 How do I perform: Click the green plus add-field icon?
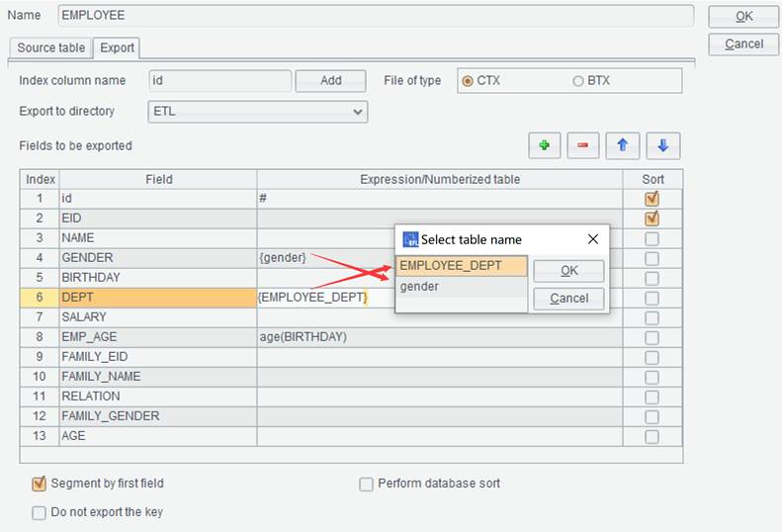click(544, 145)
